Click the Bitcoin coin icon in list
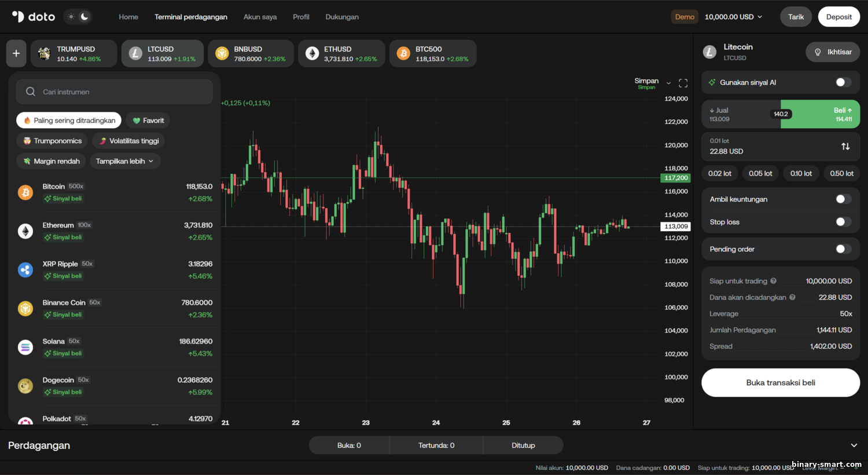The image size is (868, 475). [25, 192]
